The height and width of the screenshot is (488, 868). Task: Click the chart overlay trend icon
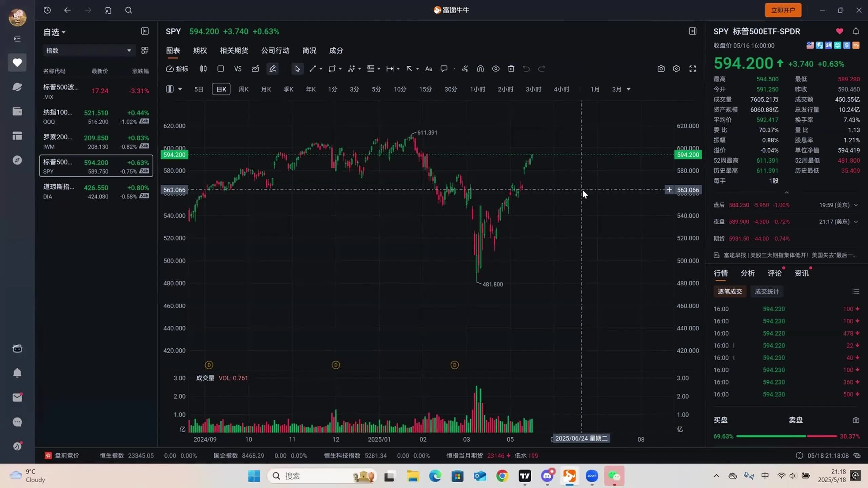[x=255, y=69]
